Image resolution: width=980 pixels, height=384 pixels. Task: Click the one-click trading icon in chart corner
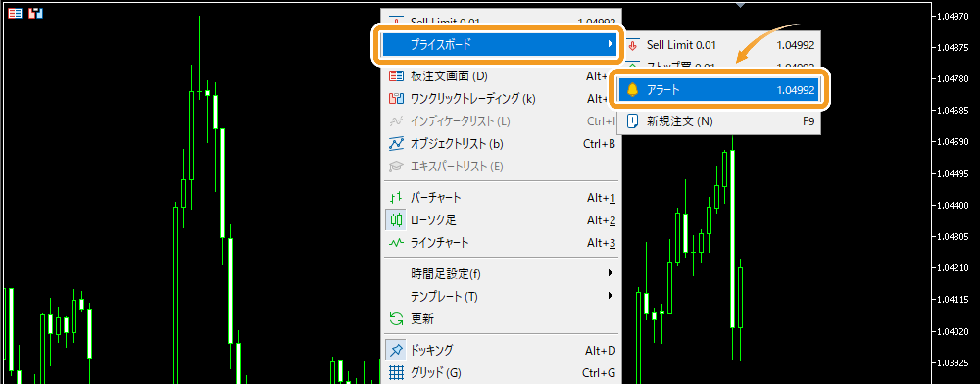coord(35,13)
